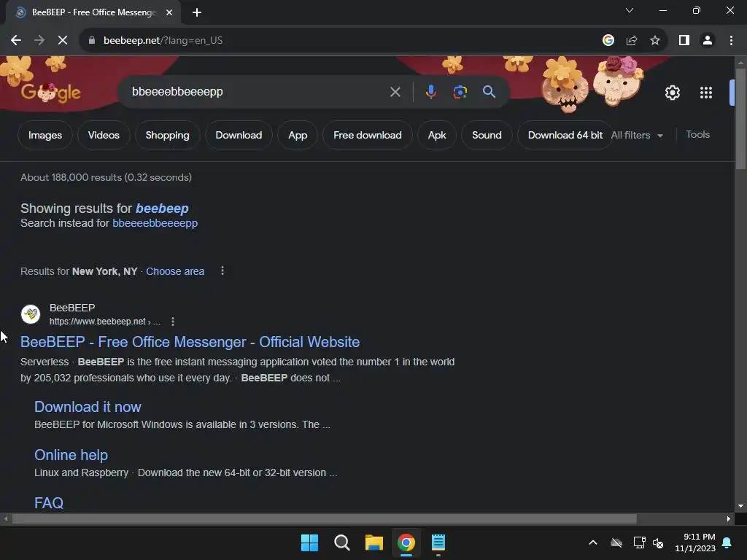The height and width of the screenshot is (560, 747).
Task: Open the Chrome profile menu
Action: [708, 41]
